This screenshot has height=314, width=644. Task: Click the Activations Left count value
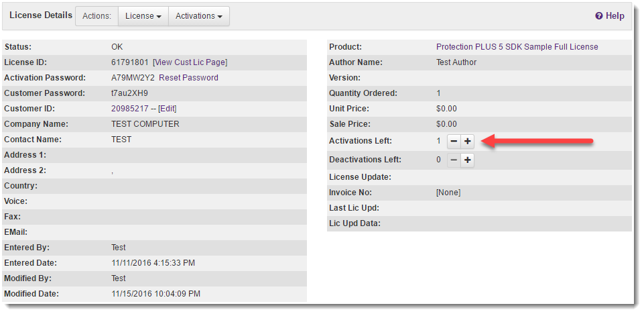click(439, 141)
